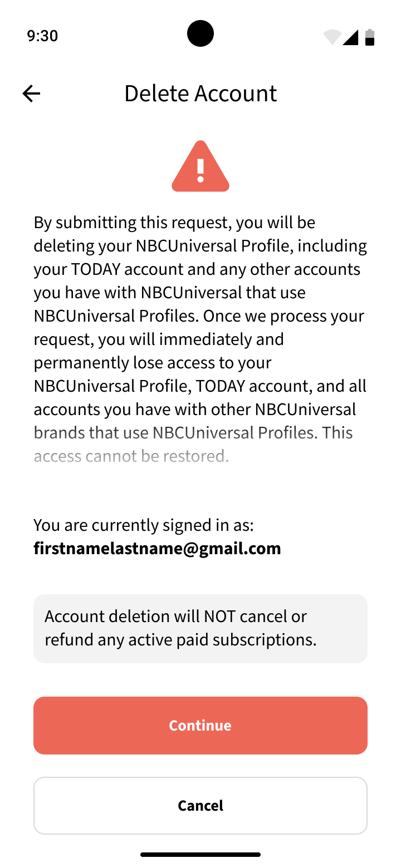
Task: Tap the Wi-Fi status icon
Action: (332, 37)
